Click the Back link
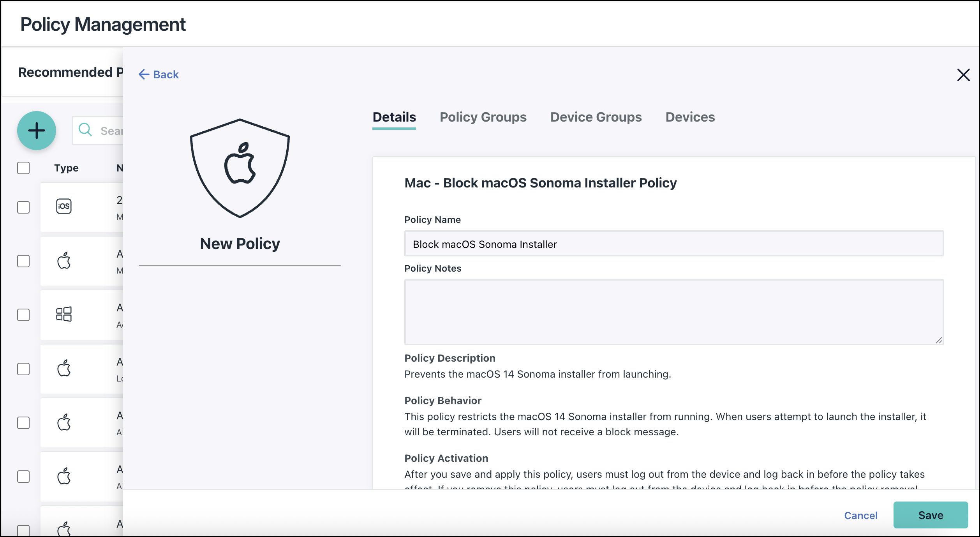Viewport: 980px width, 537px height. point(158,74)
